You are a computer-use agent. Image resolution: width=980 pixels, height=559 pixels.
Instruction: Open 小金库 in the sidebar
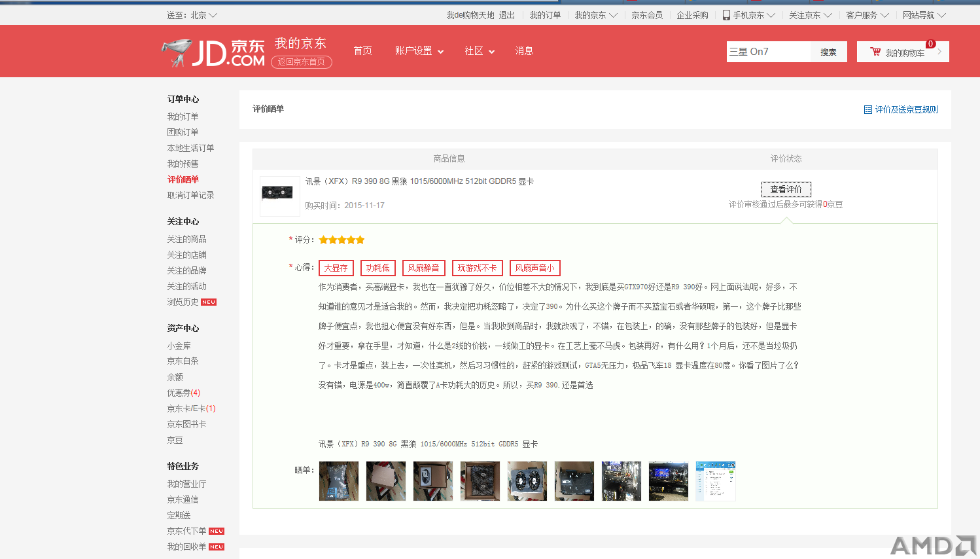pos(179,346)
